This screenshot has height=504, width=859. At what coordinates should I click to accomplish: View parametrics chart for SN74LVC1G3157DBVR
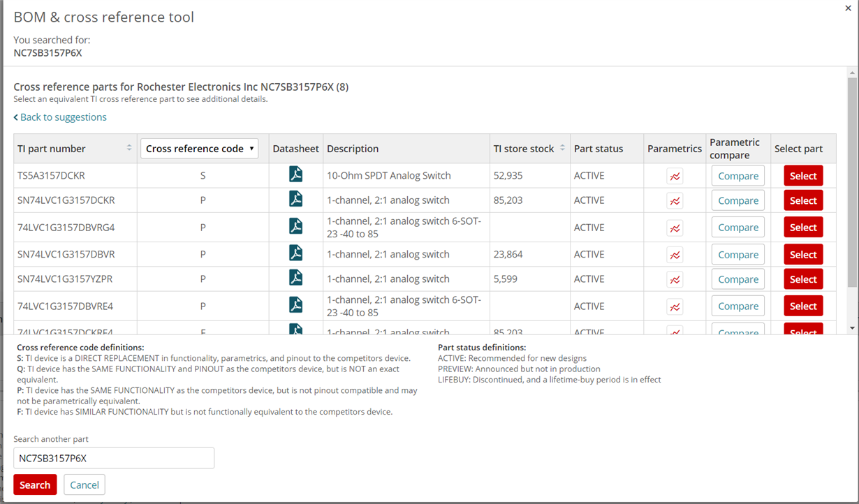point(675,255)
